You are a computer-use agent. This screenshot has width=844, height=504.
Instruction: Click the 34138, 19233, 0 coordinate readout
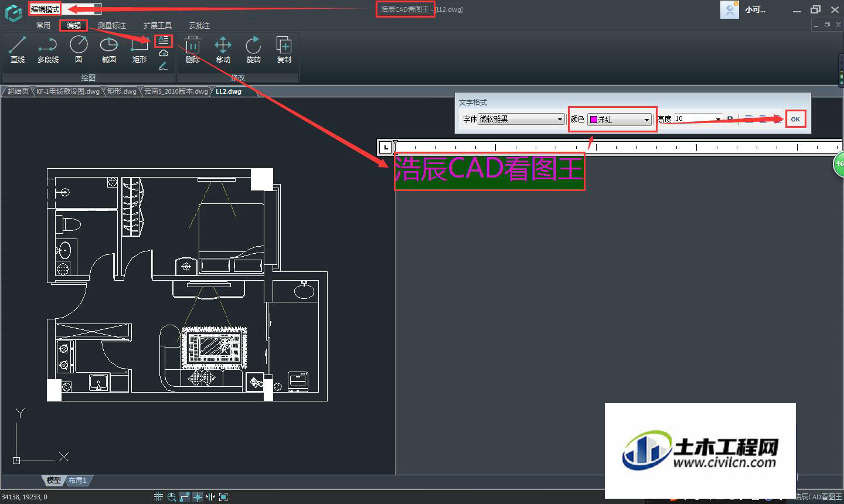click(25, 497)
